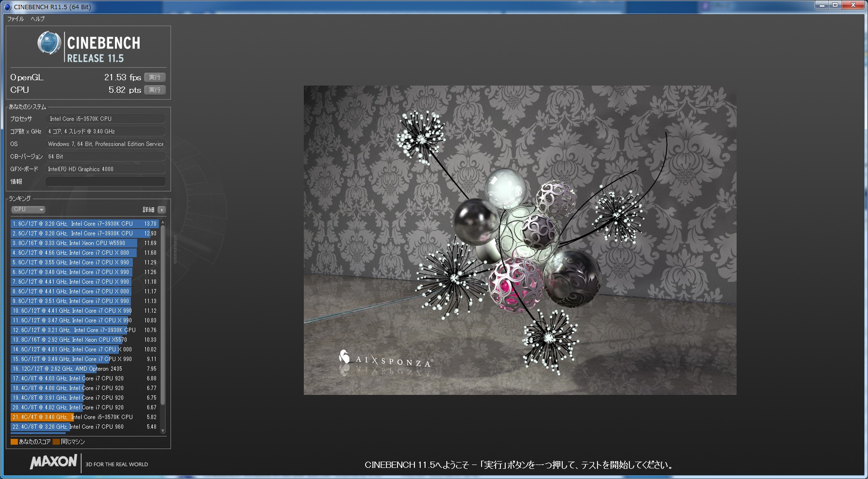Click the welcome status message at bottom

tap(519, 465)
